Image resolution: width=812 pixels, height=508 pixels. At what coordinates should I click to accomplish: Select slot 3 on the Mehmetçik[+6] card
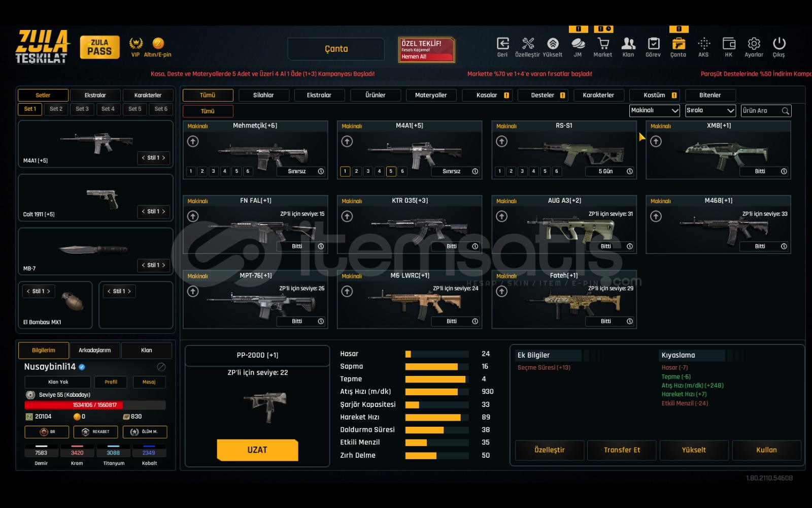(214, 171)
